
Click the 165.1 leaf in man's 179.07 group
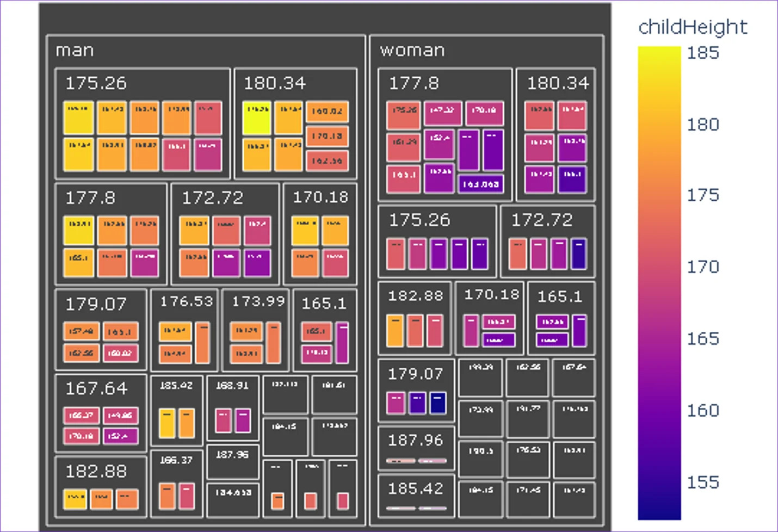coord(121,331)
